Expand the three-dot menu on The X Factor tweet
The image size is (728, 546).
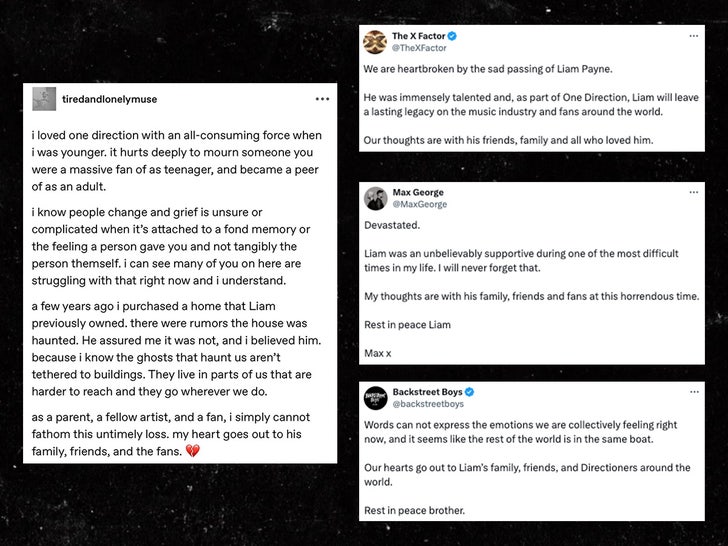pos(694,36)
